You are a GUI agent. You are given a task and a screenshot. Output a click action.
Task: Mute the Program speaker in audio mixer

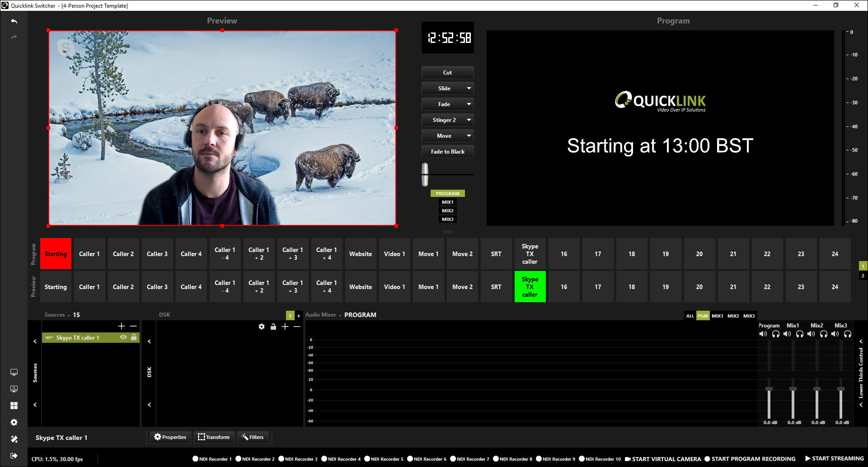click(763, 334)
